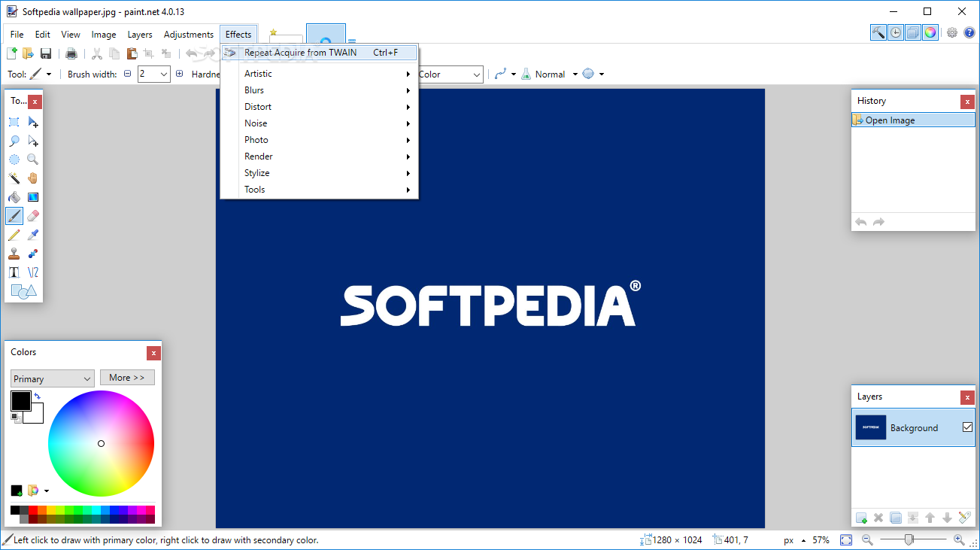Open the Adjustments menu

coord(189,34)
